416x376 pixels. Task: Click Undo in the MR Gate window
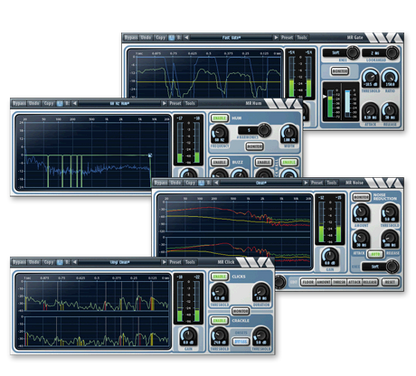pyautogui.click(x=146, y=37)
